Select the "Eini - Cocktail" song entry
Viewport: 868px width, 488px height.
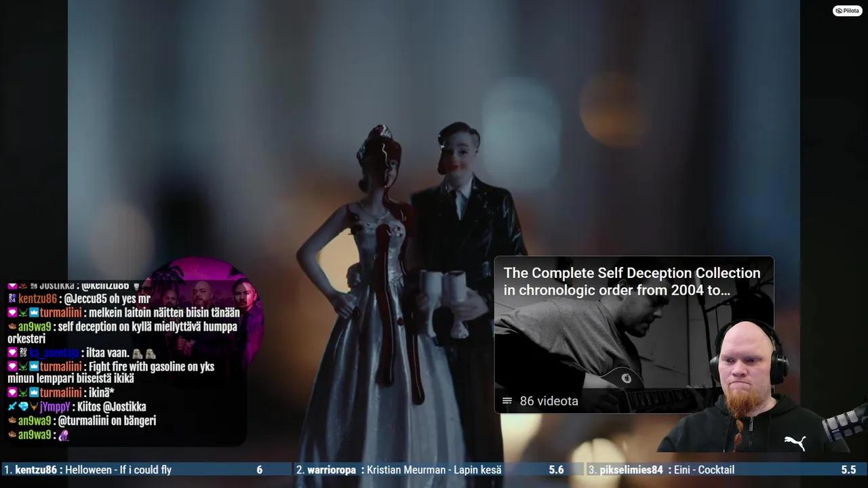pyautogui.click(x=704, y=470)
